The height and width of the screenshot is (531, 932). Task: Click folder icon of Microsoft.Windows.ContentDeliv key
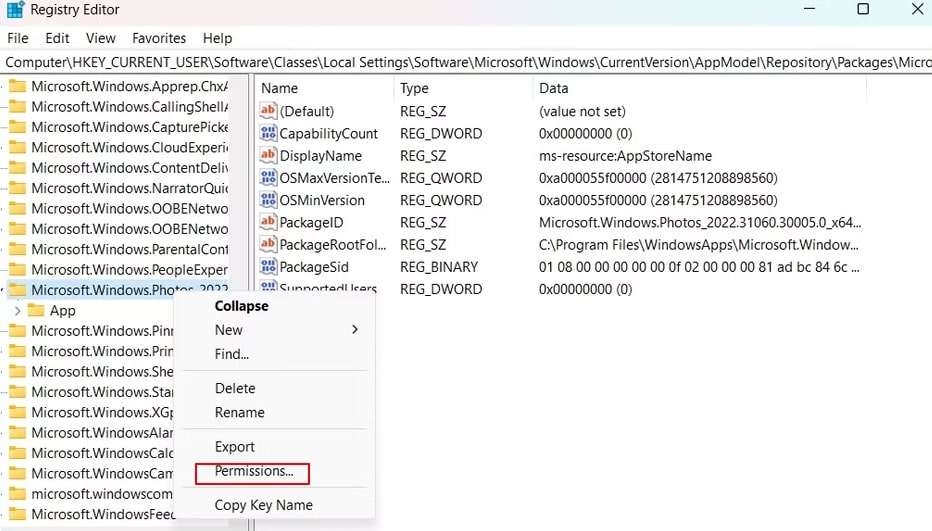coord(18,168)
